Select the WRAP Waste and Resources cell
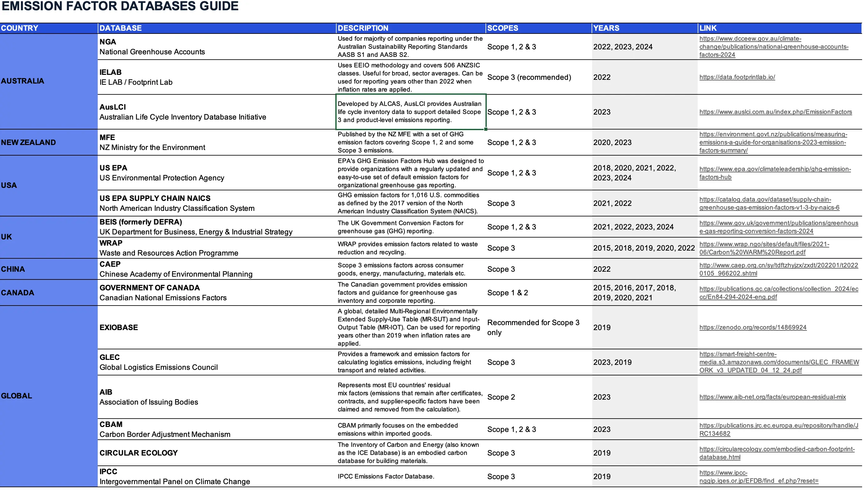This screenshot has height=490, width=868. pyautogui.click(x=217, y=248)
